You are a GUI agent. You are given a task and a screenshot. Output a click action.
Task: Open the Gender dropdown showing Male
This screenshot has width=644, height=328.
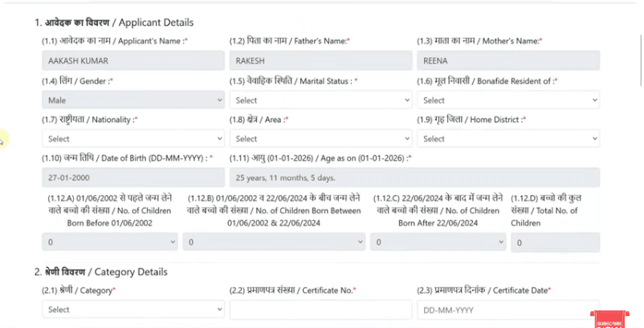pos(133,100)
